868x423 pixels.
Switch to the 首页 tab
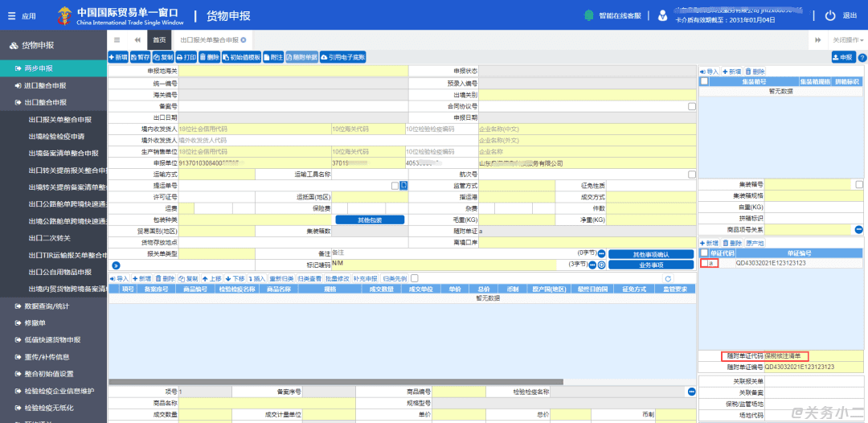click(159, 39)
